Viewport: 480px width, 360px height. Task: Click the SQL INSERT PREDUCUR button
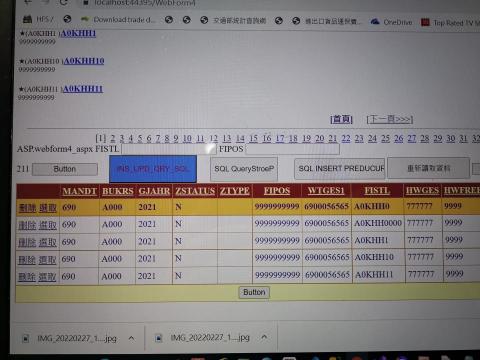tap(340, 169)
